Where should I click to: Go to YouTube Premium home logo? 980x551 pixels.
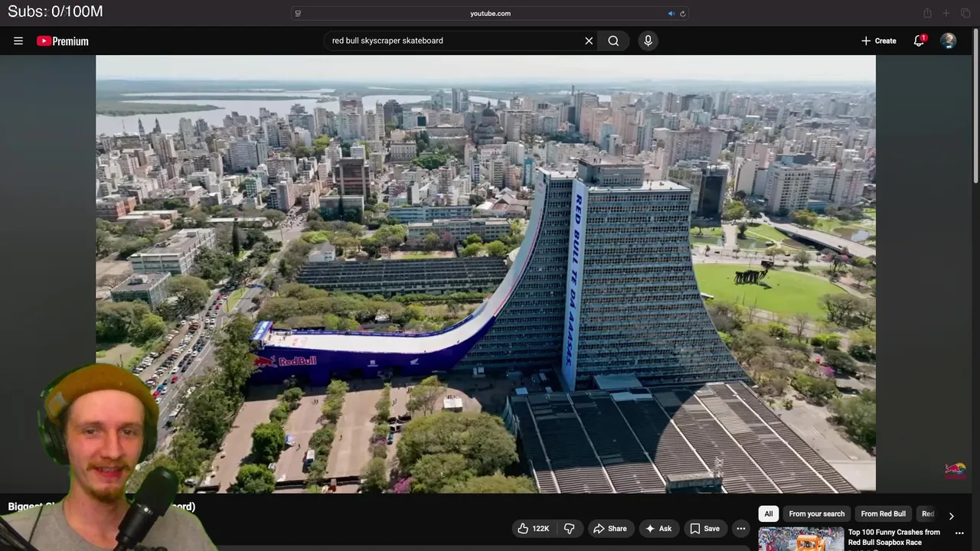[63, 41]
